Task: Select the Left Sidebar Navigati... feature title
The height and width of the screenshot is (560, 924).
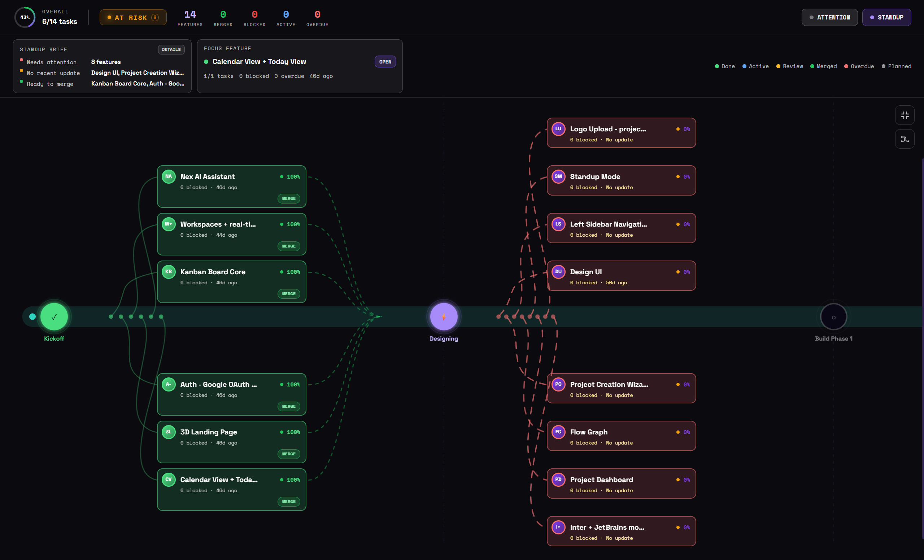Action: tap(608, 224)
